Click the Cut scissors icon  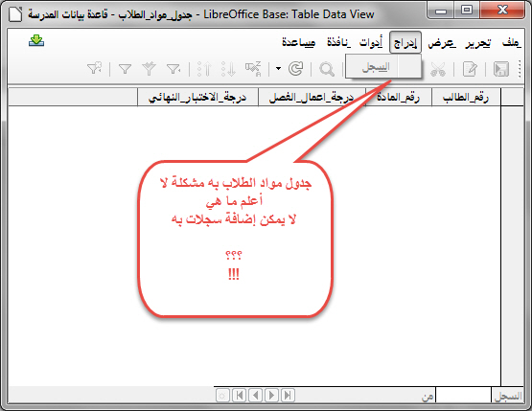click(x=438, y=69)
